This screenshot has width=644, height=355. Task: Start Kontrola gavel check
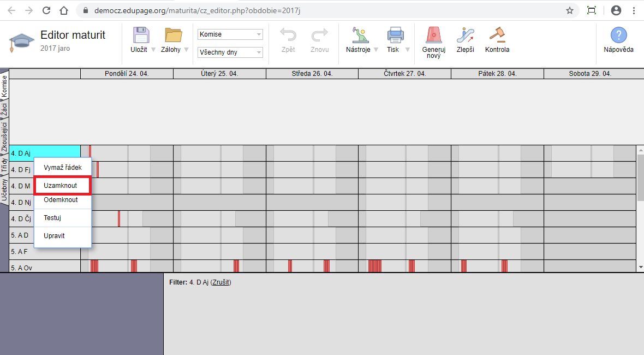497,34
